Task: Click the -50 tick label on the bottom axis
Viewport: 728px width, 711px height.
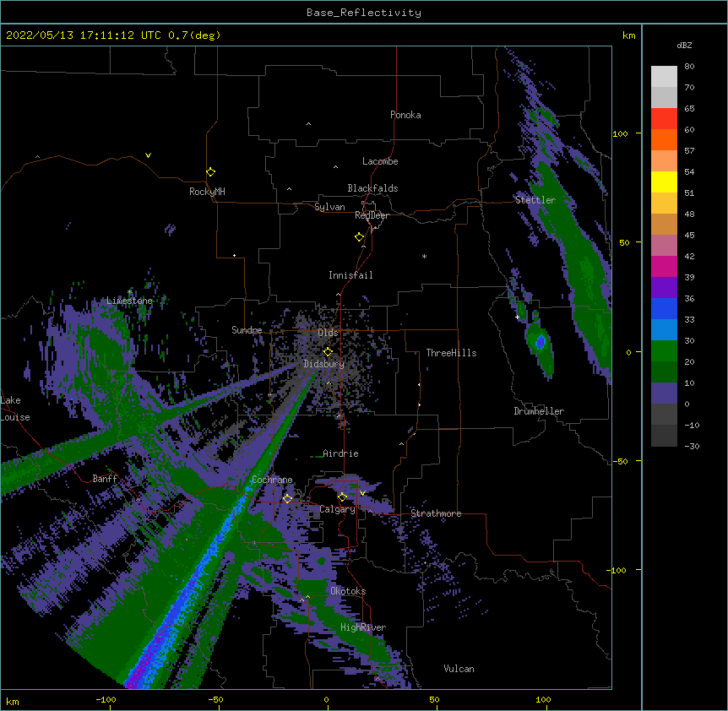Action: pos(215,699)
